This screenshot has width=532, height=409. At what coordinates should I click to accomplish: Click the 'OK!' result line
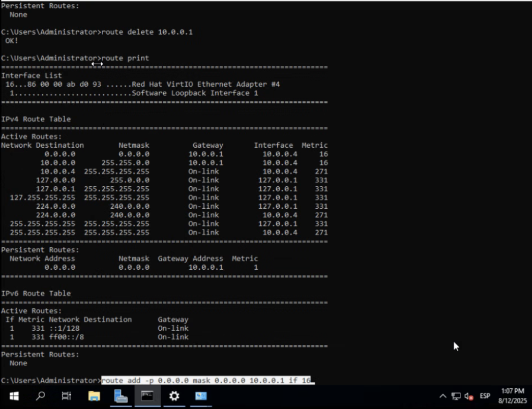coord(12,41)
